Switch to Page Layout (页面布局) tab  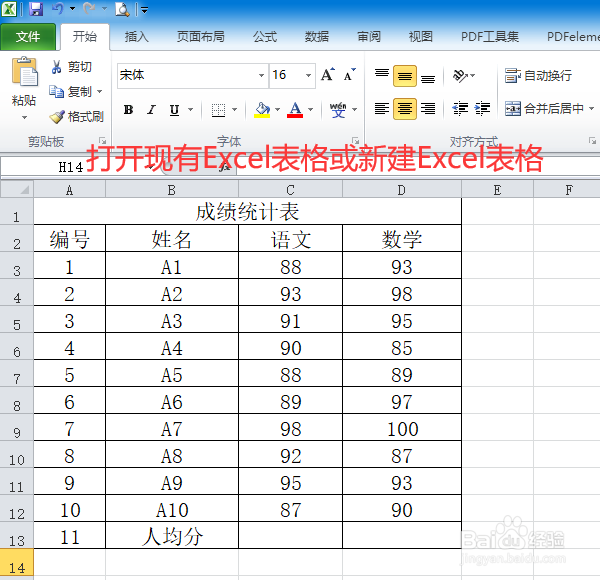point(201,37)
